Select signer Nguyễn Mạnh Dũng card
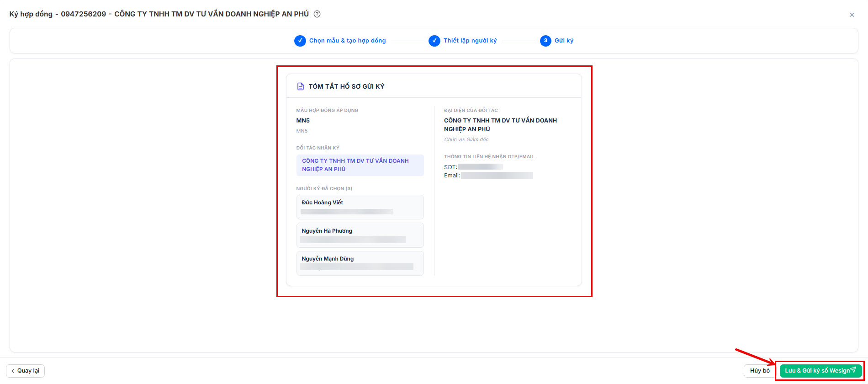Screen dimensions: 868x384 (360, 263)
